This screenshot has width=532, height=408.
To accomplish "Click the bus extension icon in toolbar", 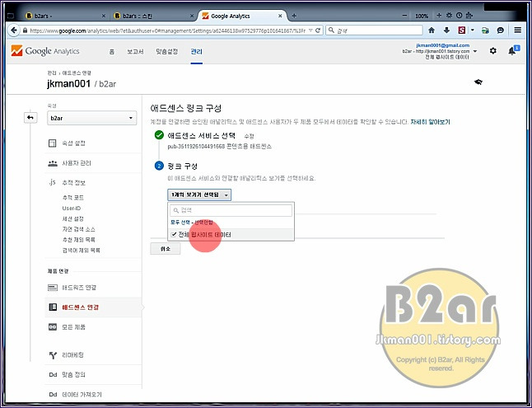I will pos(485,30).
